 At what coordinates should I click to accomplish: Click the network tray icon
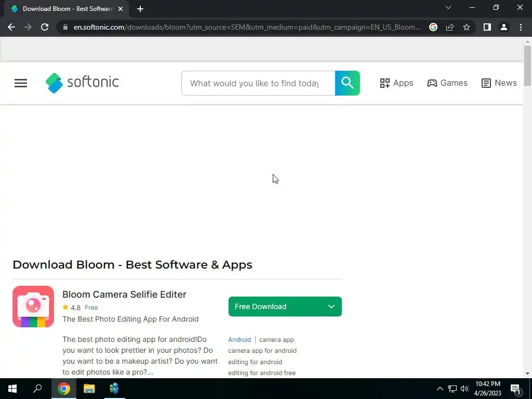tap(453, 389)
